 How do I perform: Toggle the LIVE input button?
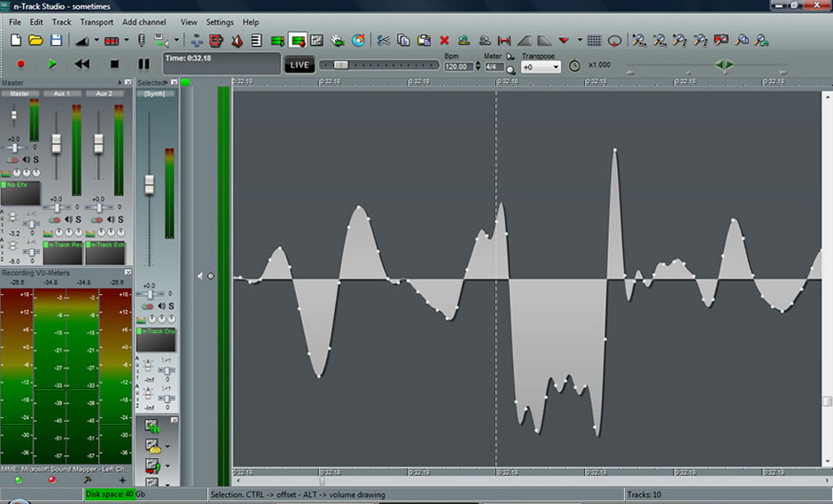pos(300,65)
